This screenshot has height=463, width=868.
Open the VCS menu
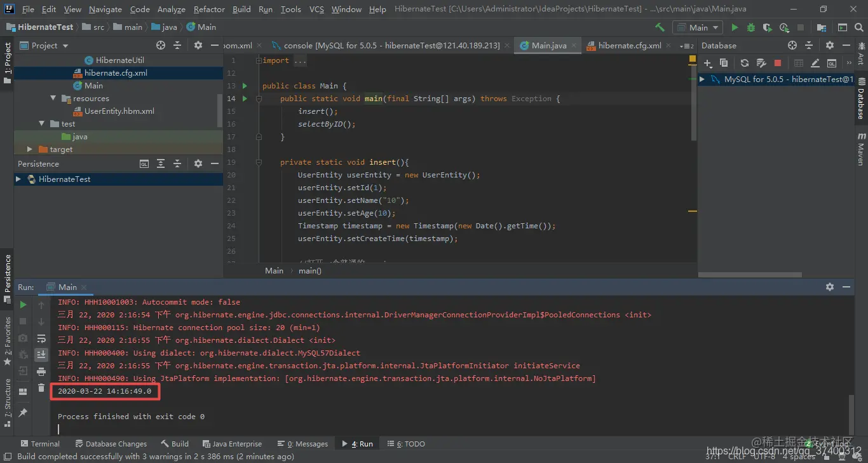coord(316,9)
